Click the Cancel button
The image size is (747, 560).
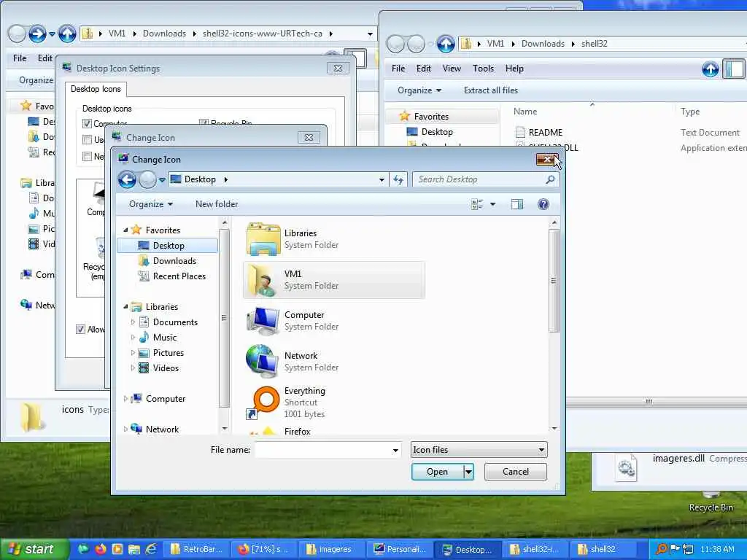tap(516, 472)
